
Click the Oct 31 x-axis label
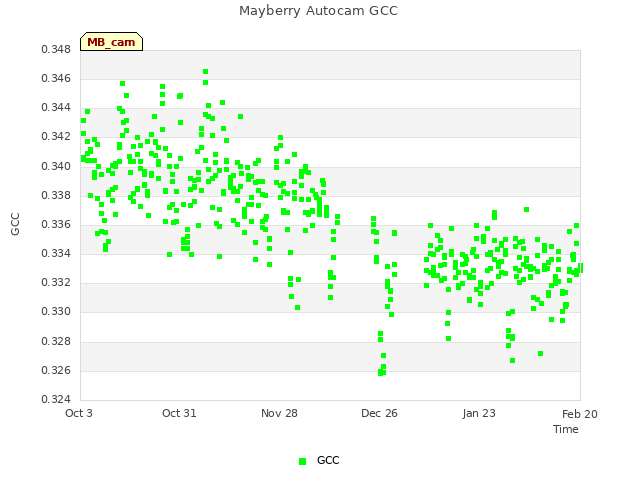click(x=179, y=413)
